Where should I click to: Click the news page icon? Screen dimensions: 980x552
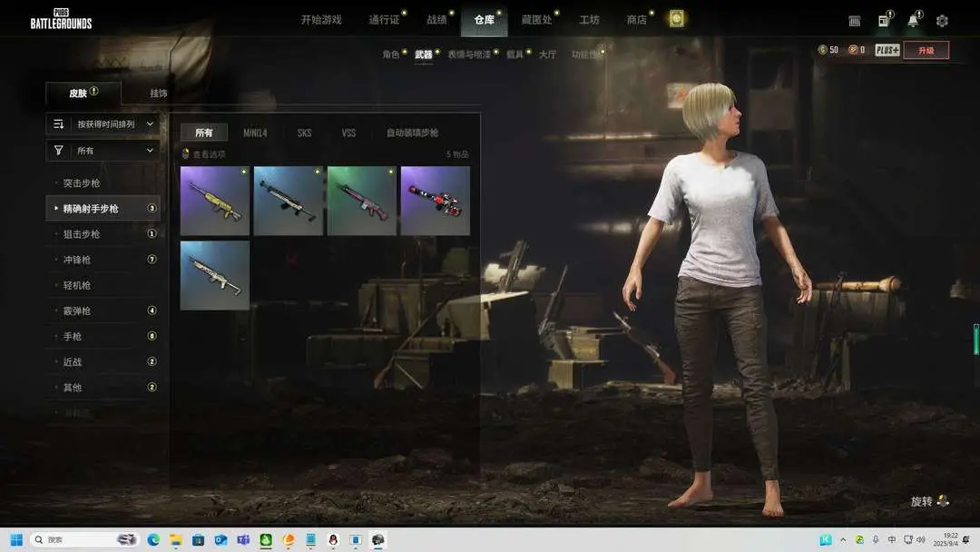pyautogui.click(x=884, y=21)
